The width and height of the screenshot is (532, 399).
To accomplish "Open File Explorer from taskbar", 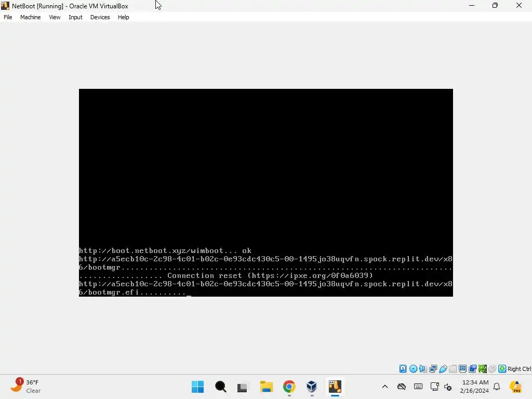I will click(x=267, y=387).
